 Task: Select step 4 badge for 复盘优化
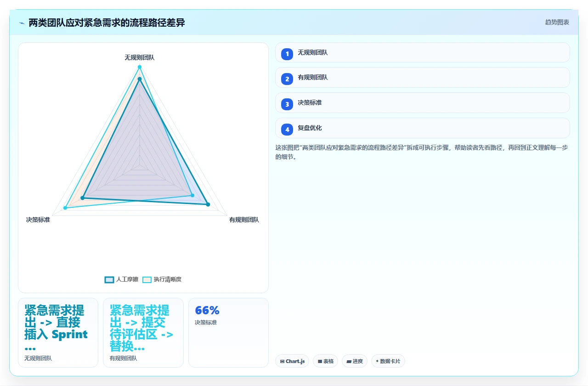287,129
